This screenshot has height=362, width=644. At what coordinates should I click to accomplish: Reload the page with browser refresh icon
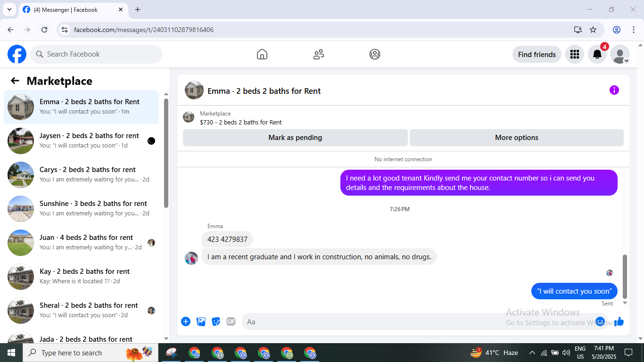point(44,30)
